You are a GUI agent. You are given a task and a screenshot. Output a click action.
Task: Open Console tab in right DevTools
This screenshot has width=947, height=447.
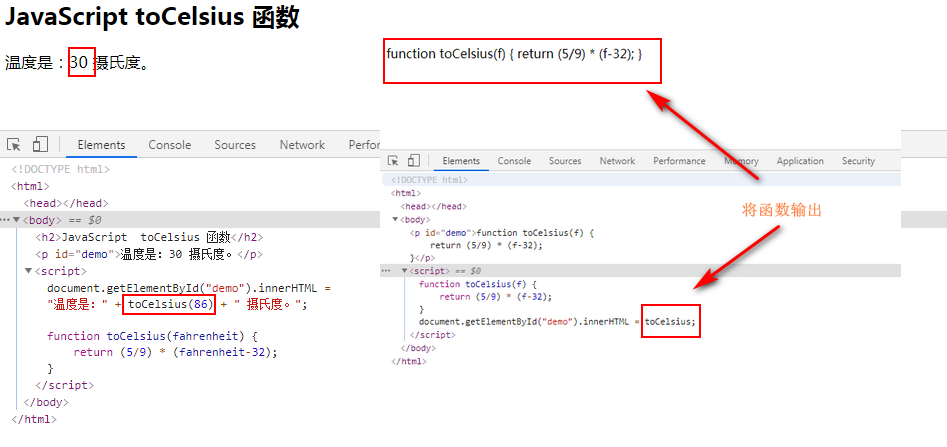tap(515, 161)
